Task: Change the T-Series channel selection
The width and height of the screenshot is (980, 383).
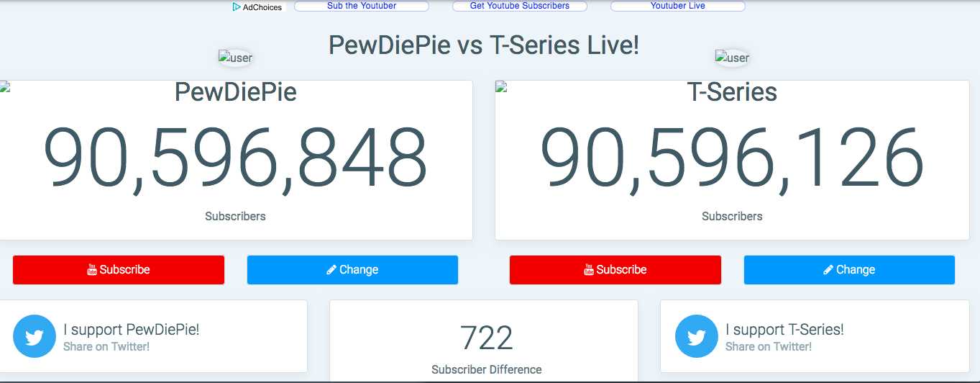Action: point(849,270)
